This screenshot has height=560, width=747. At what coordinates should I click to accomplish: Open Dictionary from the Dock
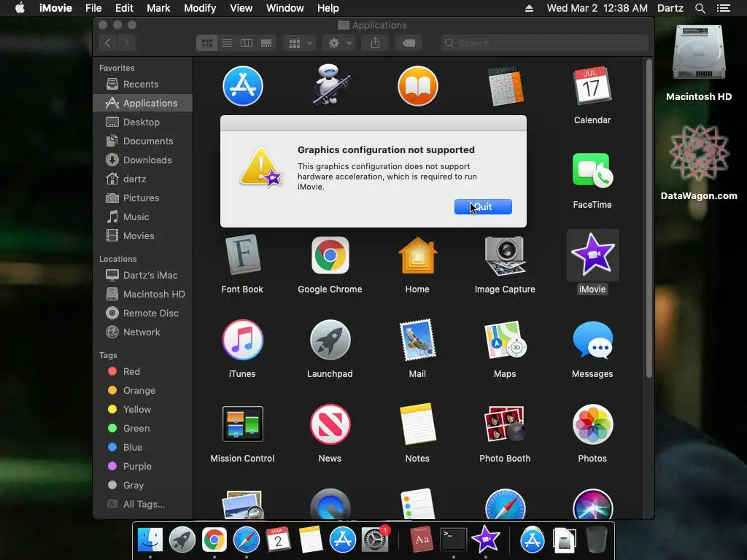click(x=422, y=540)
